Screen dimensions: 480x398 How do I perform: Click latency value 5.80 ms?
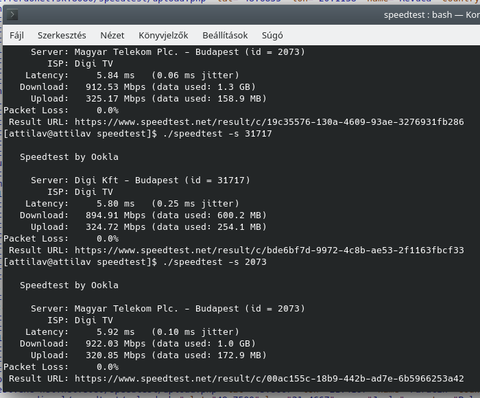(x=115, y=204)
